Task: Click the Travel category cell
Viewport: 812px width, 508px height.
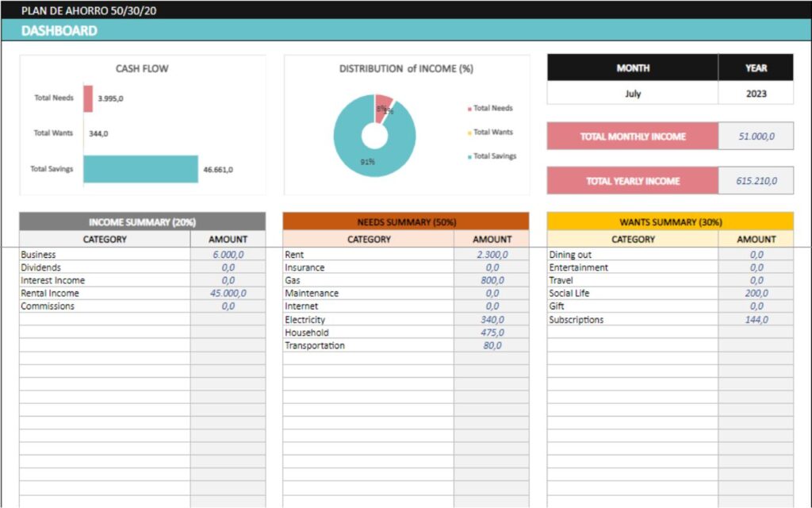Action: (x=632, y=280)
